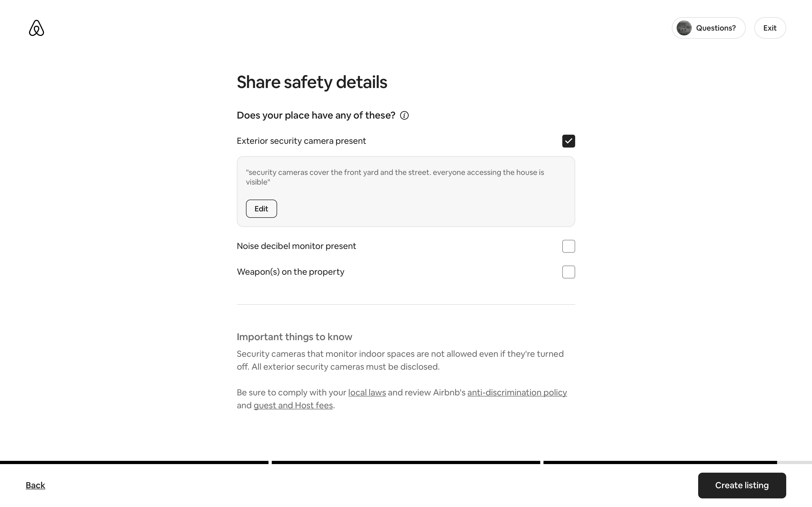Enable Noise decibel monitor present checkbox
Viewport: 812px width, 507px height.
568,247
